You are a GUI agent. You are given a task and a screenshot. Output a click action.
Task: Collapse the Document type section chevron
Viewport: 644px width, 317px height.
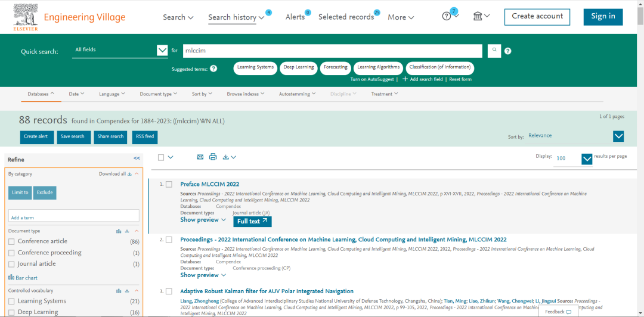137,231
